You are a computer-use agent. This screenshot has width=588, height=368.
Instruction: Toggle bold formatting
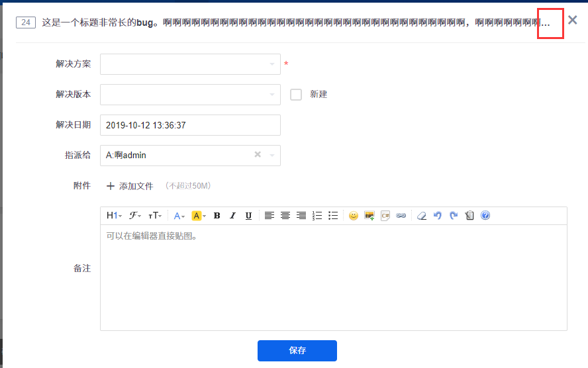point(217,216)
